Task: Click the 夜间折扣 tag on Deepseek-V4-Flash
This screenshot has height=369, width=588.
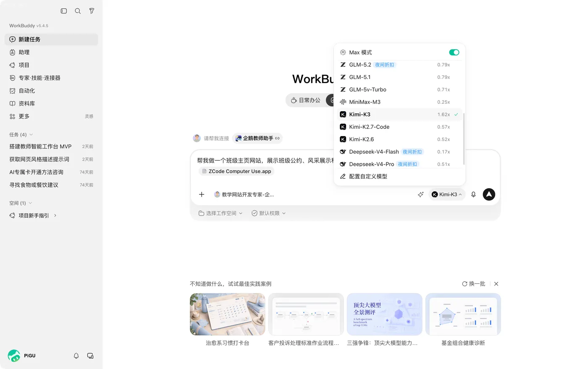Action: click(412, 152)
